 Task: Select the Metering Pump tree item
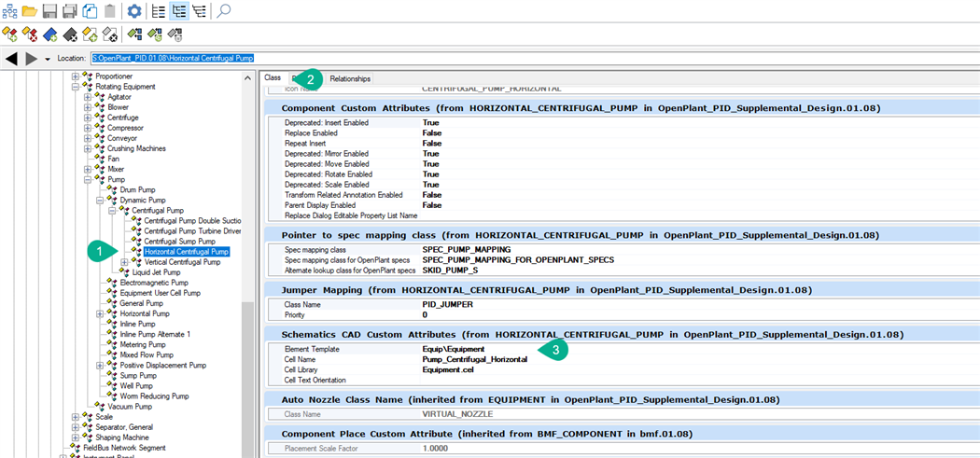tap(143, 344)
